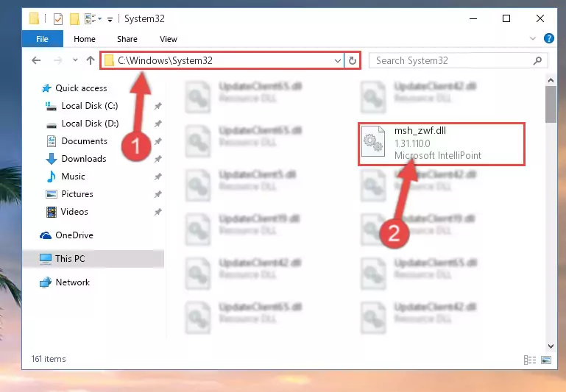Click the pin icon beside Documents

point(158,141)
